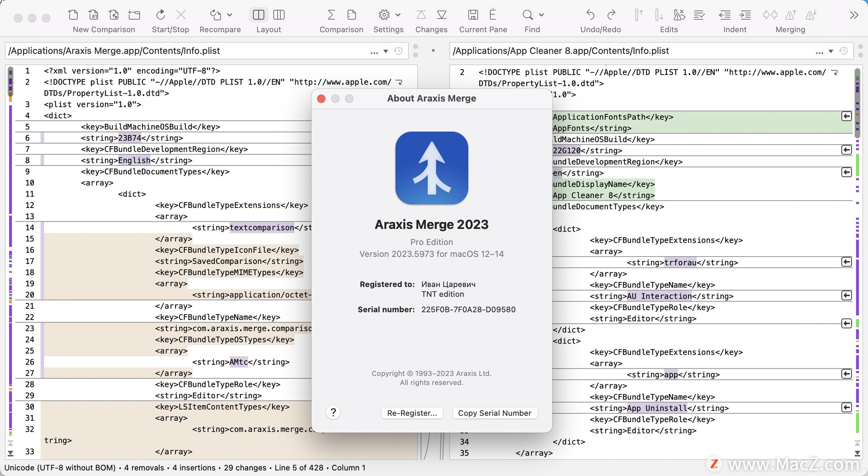Jump to the previous change
868x476 pixels.
[421, 15]
